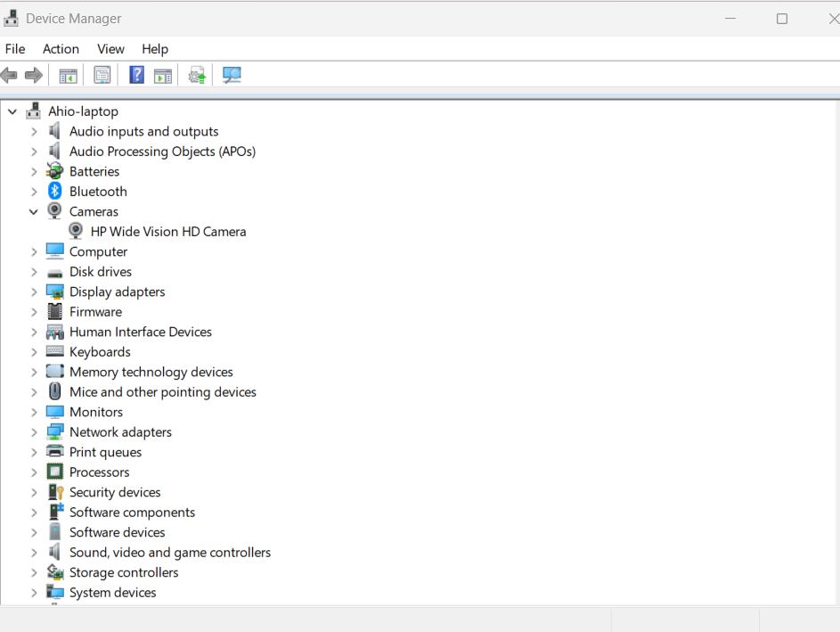
Task: Minimize the Device Manager window
Action: [x=730, y=19]
